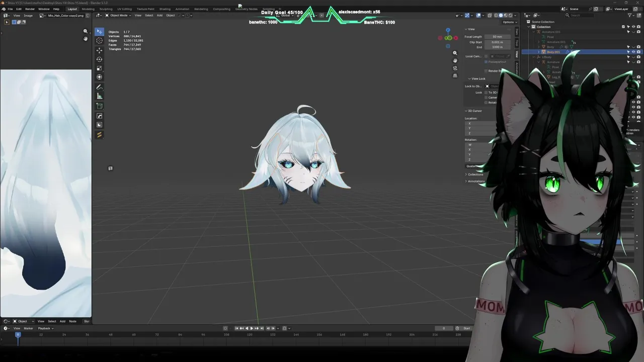The width and height of the screenshot is (644, 362).
Task: Open the File menu
Action: [10, 9]
